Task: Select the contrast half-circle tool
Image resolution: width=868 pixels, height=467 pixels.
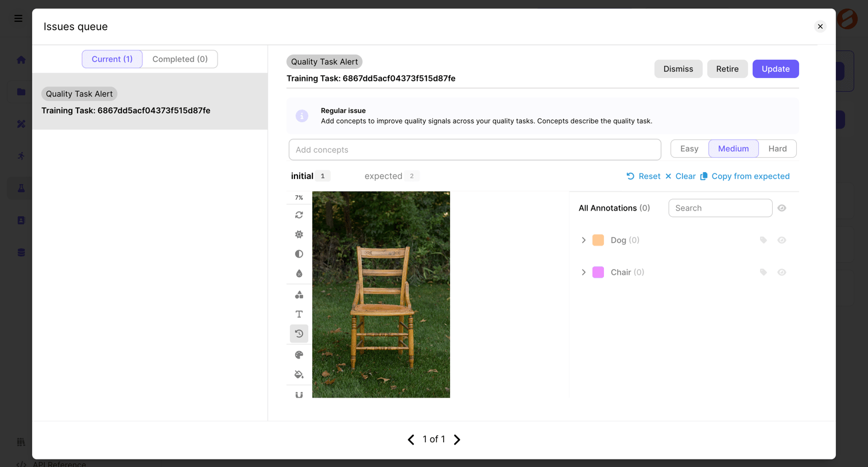Action: click(x=299, y=254)
